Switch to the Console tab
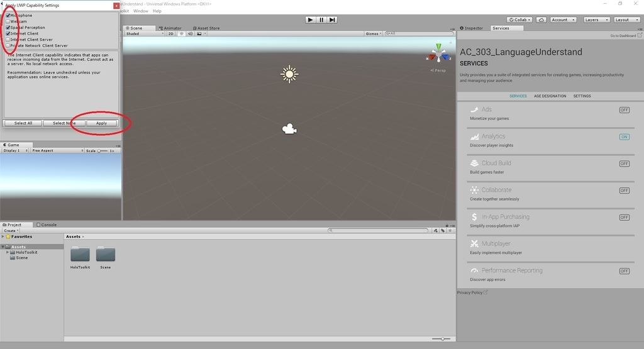 pos(47,225)
